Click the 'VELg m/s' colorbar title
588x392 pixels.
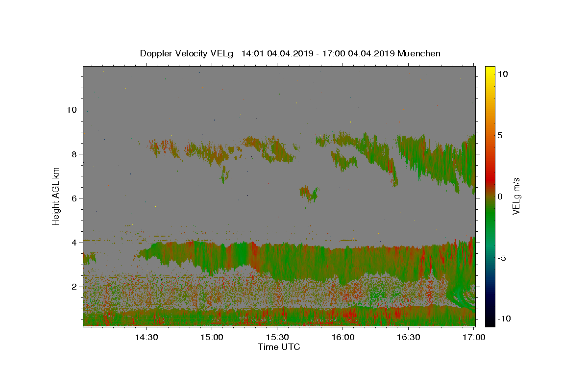click(x=516, y=196)
